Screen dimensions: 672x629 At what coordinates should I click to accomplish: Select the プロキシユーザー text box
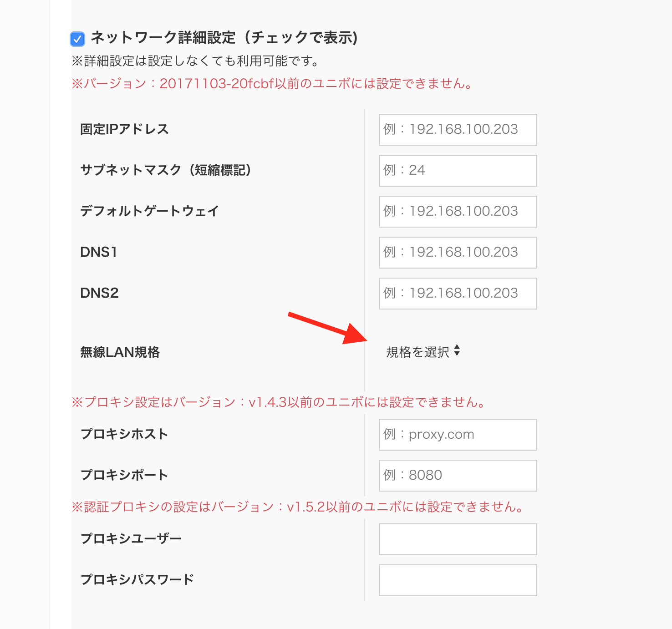click(458, 539)
